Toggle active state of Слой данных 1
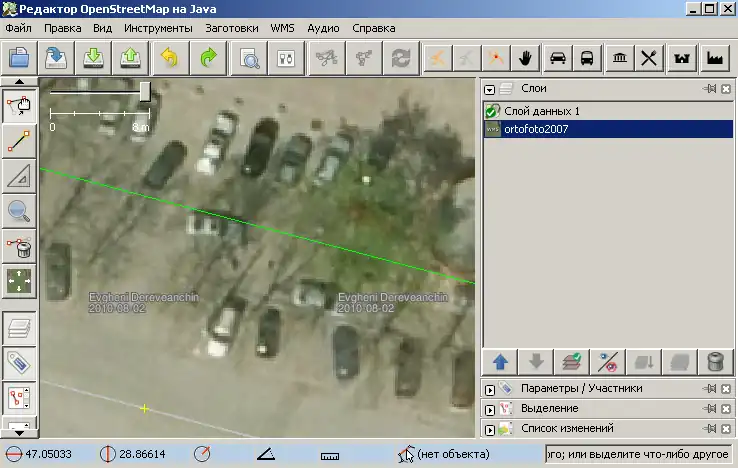738x468 pixels. [x=492, y=111]
